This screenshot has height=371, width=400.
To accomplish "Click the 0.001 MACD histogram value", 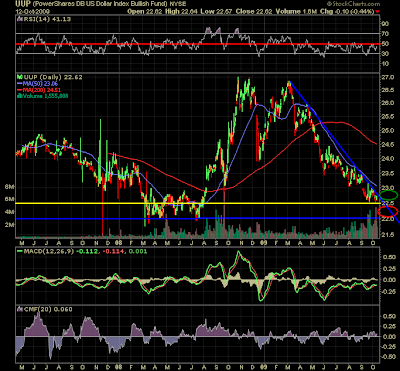I will (137, 251).
